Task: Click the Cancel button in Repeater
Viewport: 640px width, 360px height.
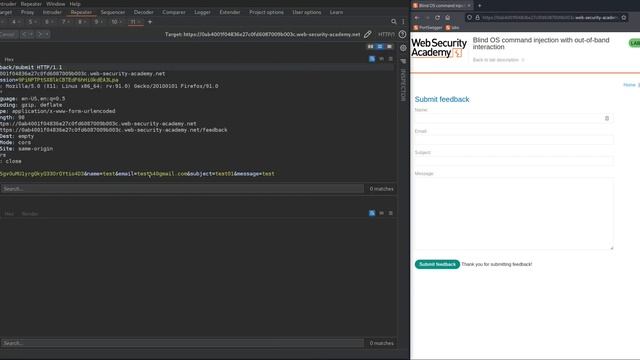Action: (8, 34)
